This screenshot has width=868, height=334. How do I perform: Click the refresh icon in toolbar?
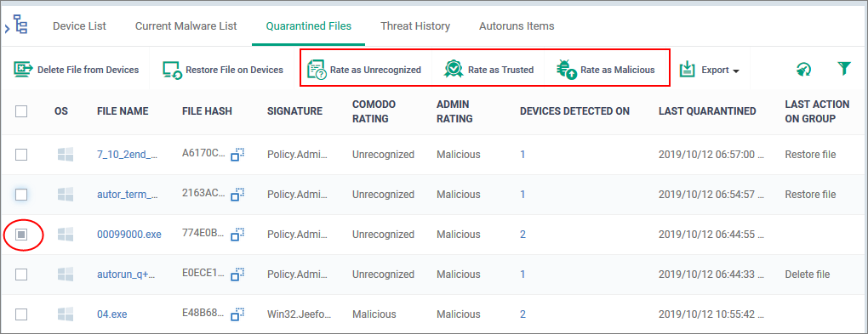pyautogui.click(x=803, y=69)
